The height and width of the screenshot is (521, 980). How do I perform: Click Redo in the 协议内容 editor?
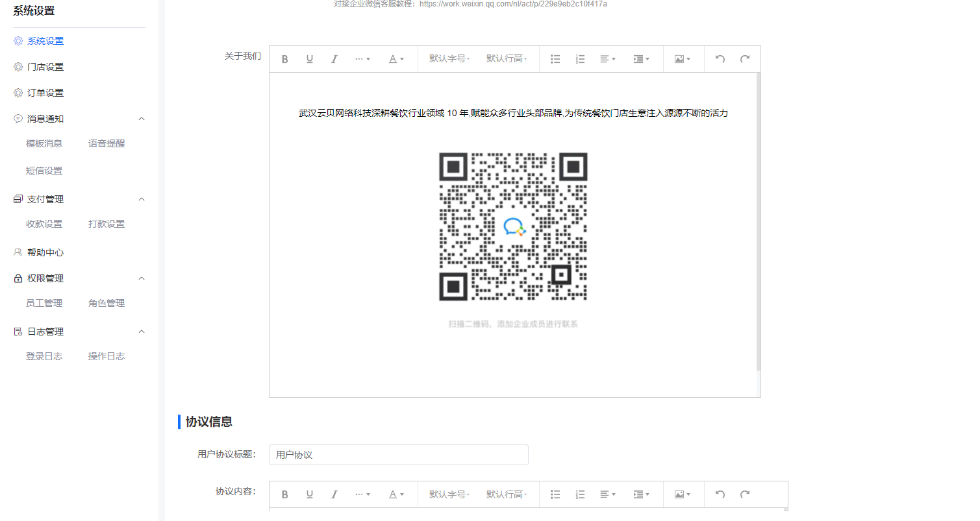tap(745, 494)
